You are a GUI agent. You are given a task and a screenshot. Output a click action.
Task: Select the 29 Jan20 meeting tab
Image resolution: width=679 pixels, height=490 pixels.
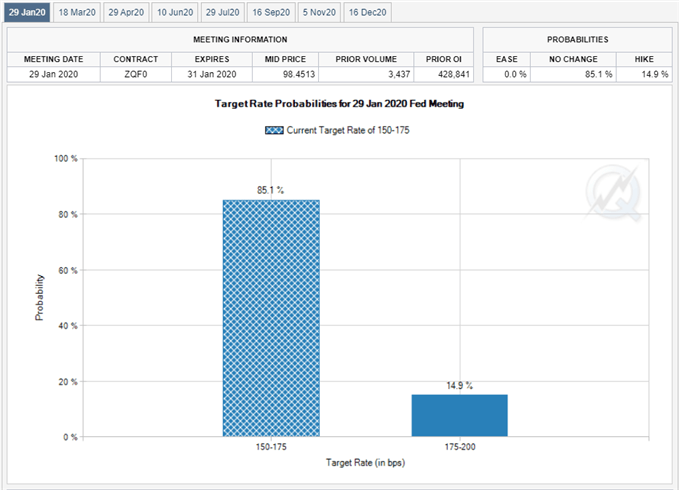[x=27, y=12]
